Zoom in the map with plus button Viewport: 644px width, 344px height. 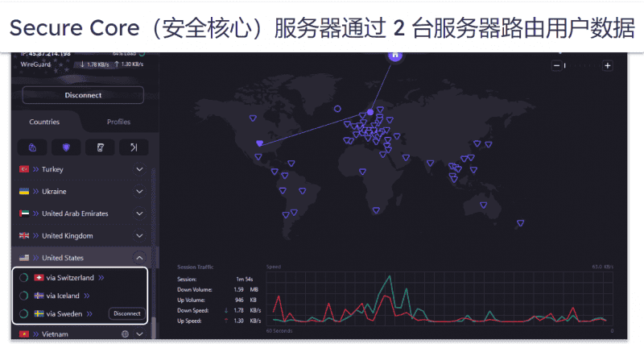click(608, 65)
